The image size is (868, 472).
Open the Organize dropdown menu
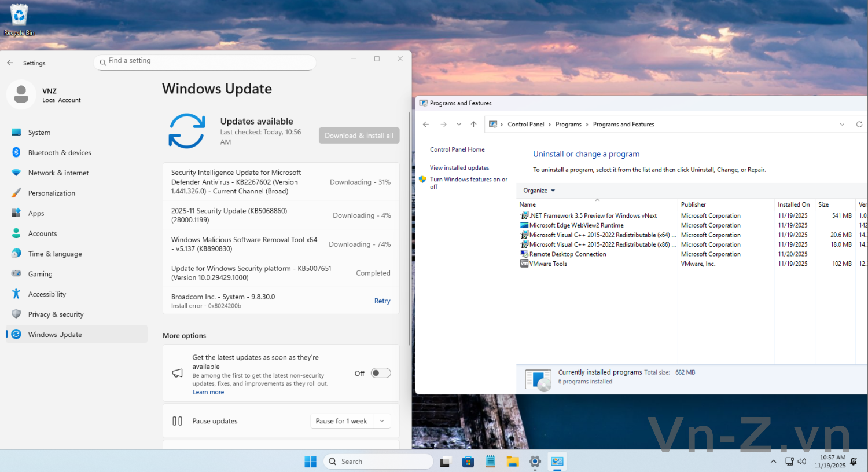(x=539, y=191)
